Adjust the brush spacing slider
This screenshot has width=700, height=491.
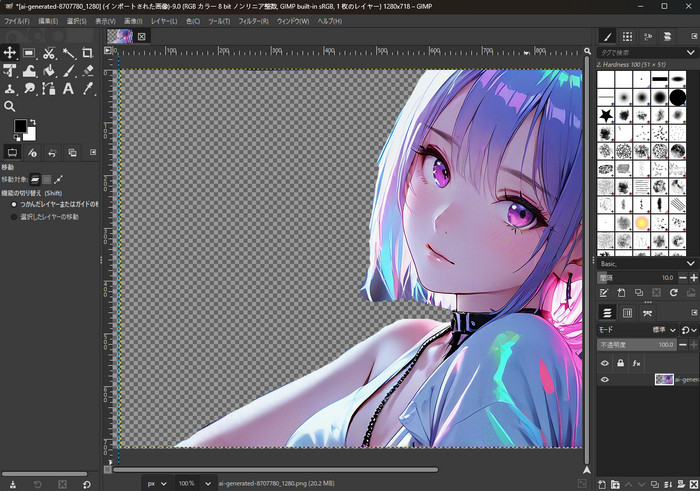(x=637, y=278)
